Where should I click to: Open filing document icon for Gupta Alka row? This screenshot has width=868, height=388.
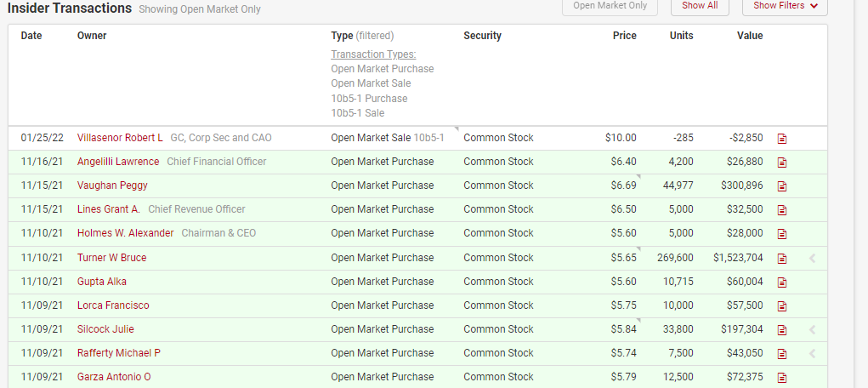pyautogui.click(x=782, y=282)
